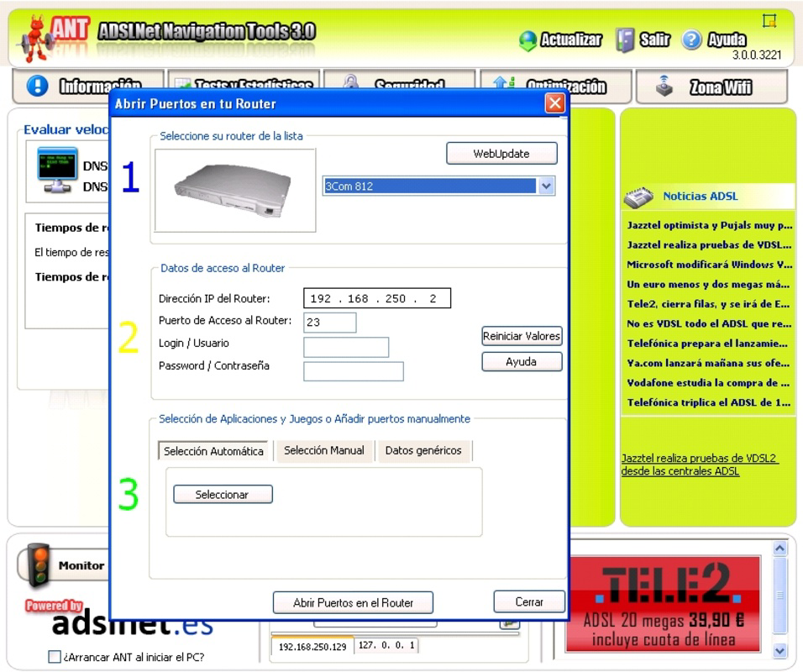Select the 192.168.250.129 IP tab
This screenshot has height=672, width=803.
coord(312,647)
